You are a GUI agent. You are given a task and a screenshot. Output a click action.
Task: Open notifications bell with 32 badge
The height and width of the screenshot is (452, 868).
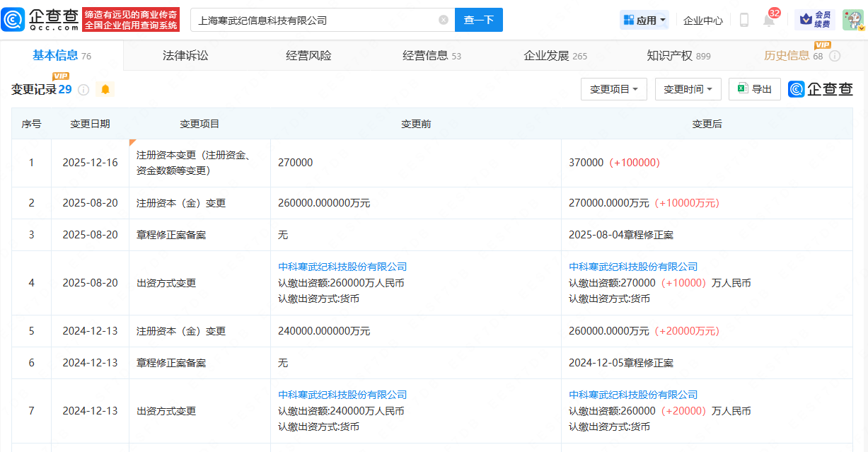tap(769, 21)
